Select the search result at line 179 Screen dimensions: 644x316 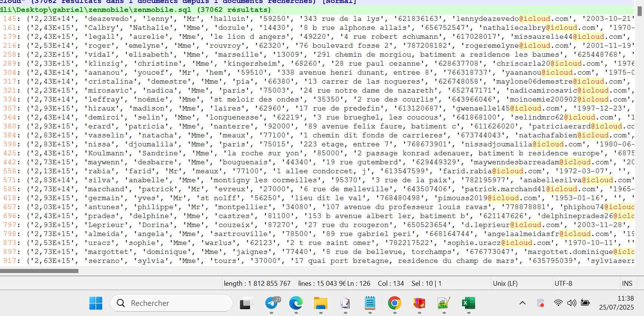click(x=317, y=37)
